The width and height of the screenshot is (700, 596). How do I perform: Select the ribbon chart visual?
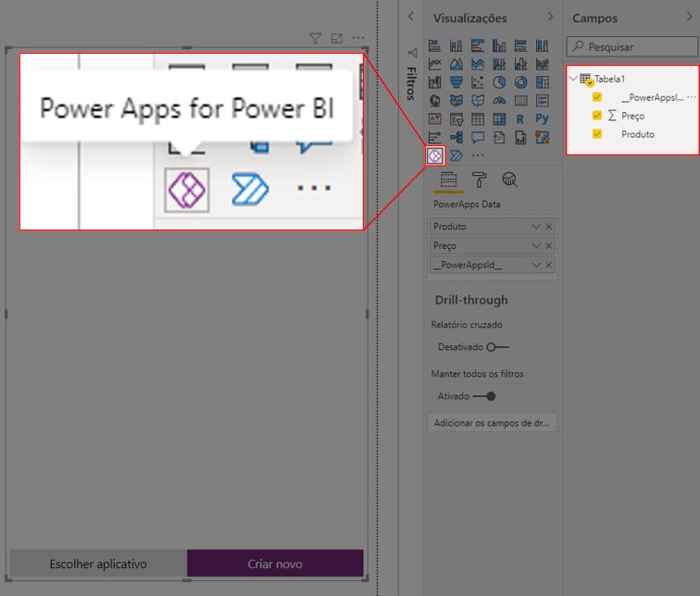[542, 64]
